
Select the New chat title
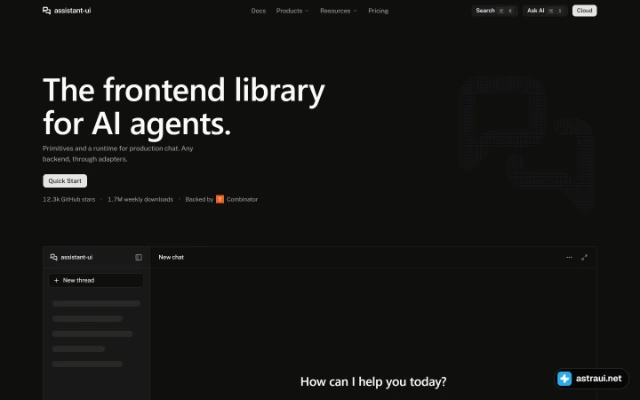point(171,257)
